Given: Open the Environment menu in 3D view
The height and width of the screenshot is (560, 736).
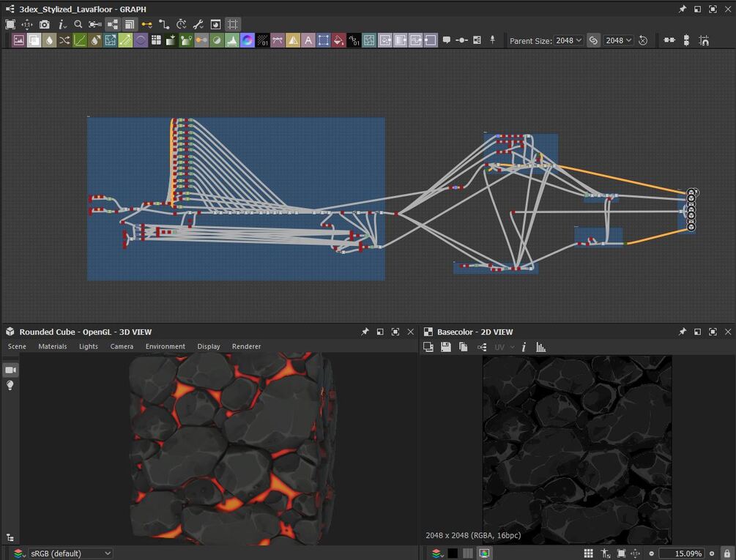Looking at the screenshot, I should (165, 346).
